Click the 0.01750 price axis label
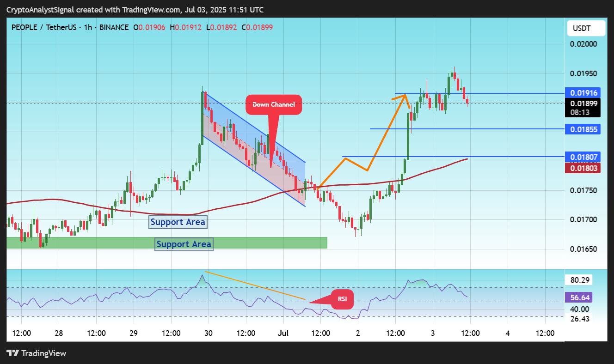 point(583,190)
